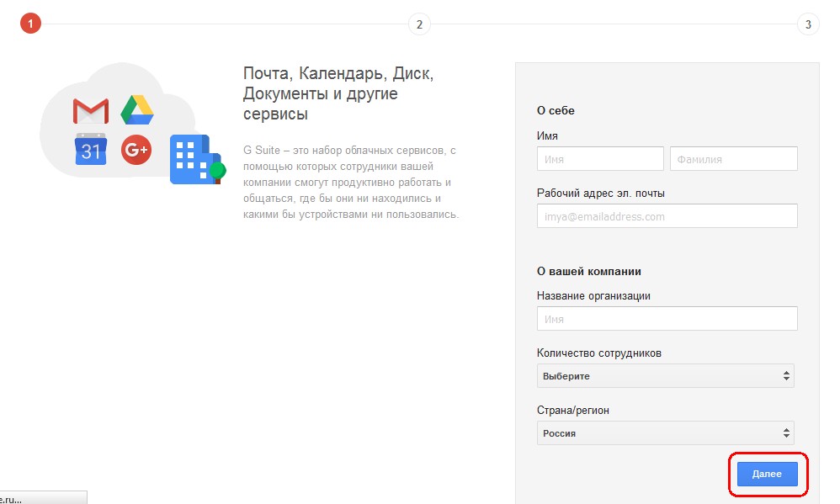The image size is (840, 504).
Task: Select step 3 in the progress indicator
Action: (x=808, y=24)
